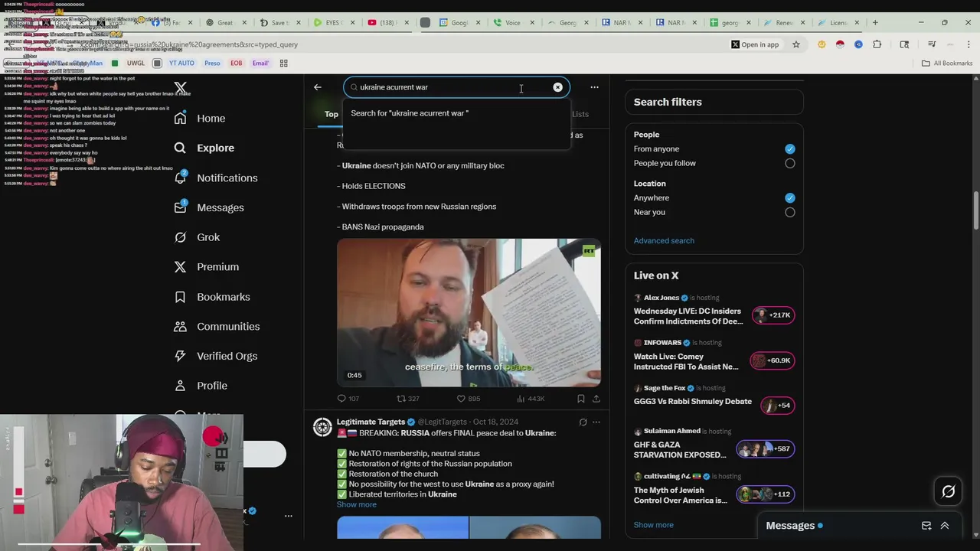
Task: Open the Profile sidebar entry
Action: (x=201, y=386)
